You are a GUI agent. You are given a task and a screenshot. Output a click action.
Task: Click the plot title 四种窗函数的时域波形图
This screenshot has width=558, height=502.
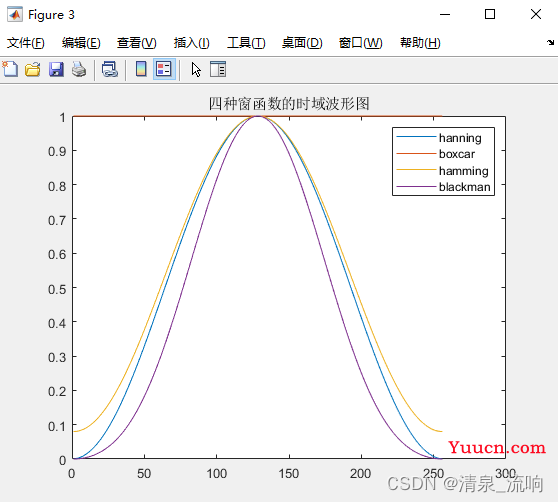[289, 104]
